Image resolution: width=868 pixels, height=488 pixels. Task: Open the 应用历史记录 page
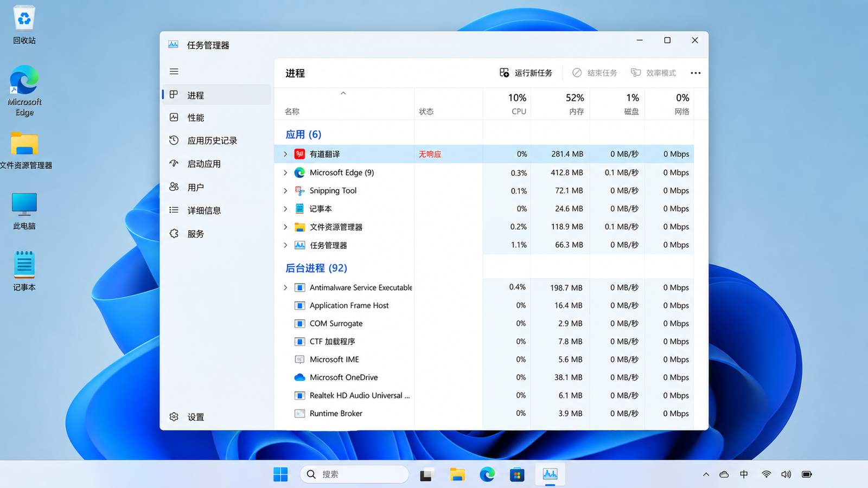[216, 140]
